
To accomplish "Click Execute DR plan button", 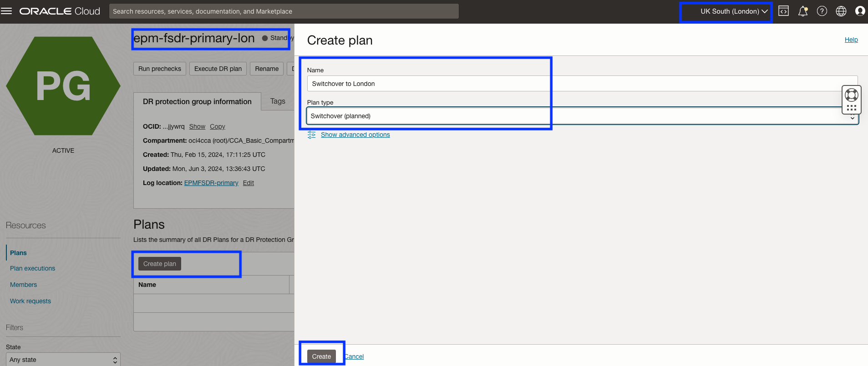I will tap(218, 69).
